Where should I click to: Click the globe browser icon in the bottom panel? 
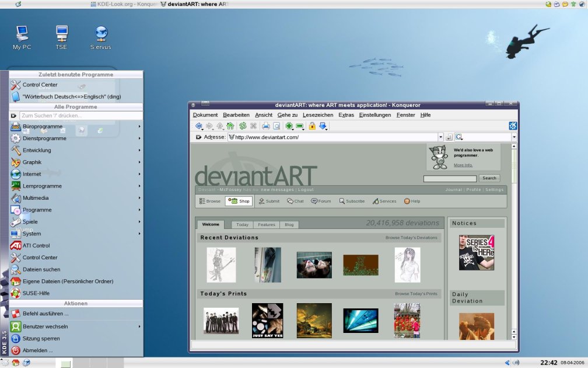[x=26, y=363]
